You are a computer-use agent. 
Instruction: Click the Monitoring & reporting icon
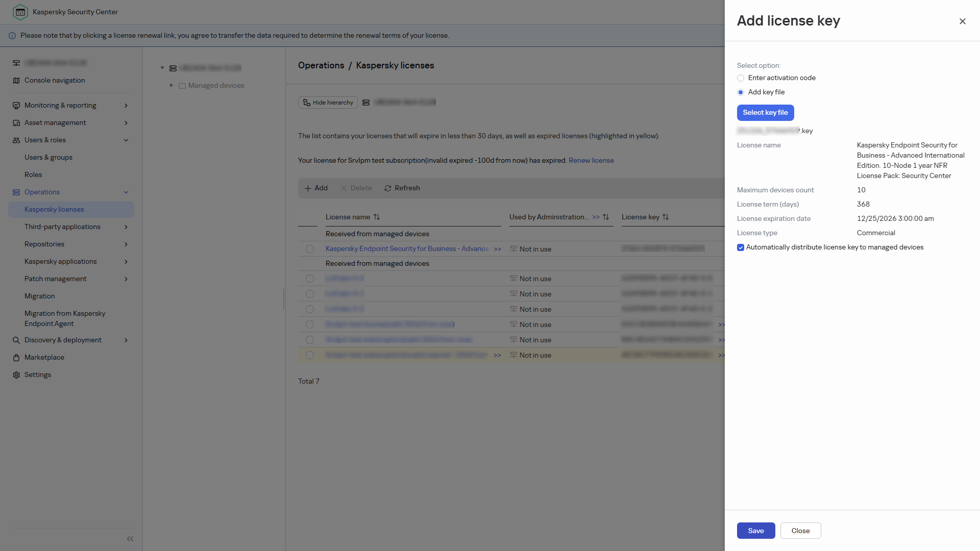16,106
